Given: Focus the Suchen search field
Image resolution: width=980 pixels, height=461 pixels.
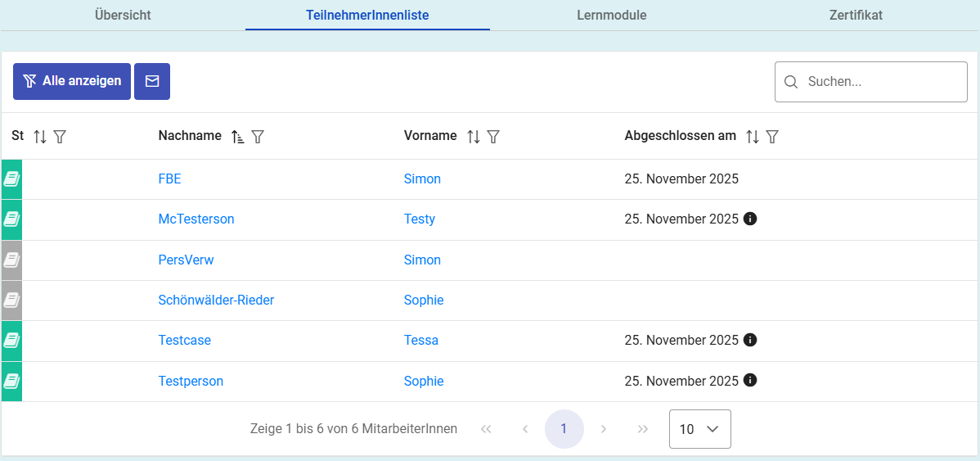Looking at the screenshot, I should pos(882,82).
